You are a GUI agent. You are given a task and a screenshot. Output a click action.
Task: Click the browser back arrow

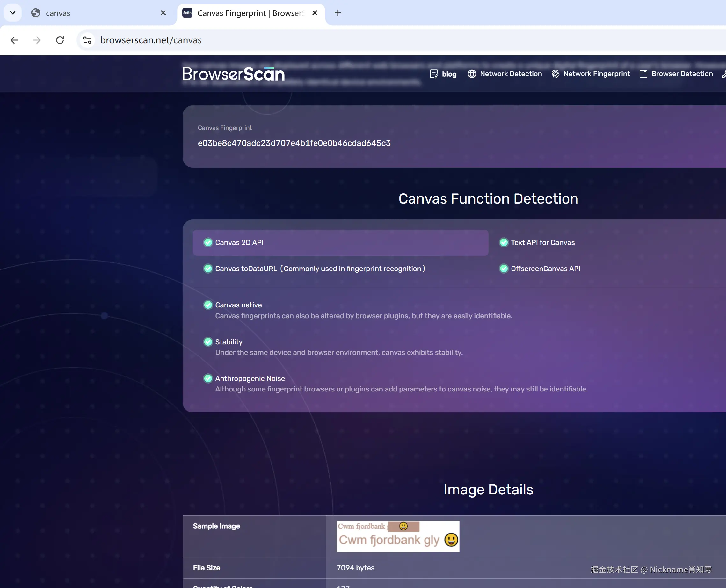pos(14,40)
